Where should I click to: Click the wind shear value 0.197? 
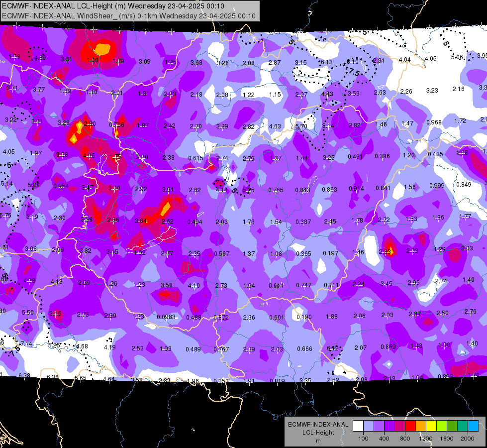[x=330, y=253]
